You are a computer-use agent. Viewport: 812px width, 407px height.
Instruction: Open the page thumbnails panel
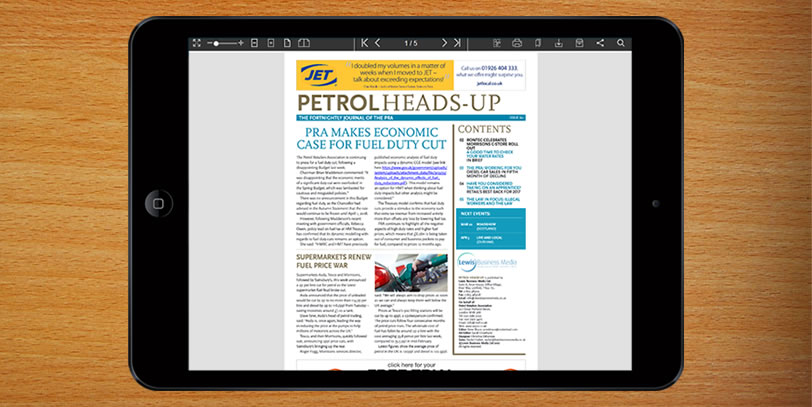coord(497,43)
